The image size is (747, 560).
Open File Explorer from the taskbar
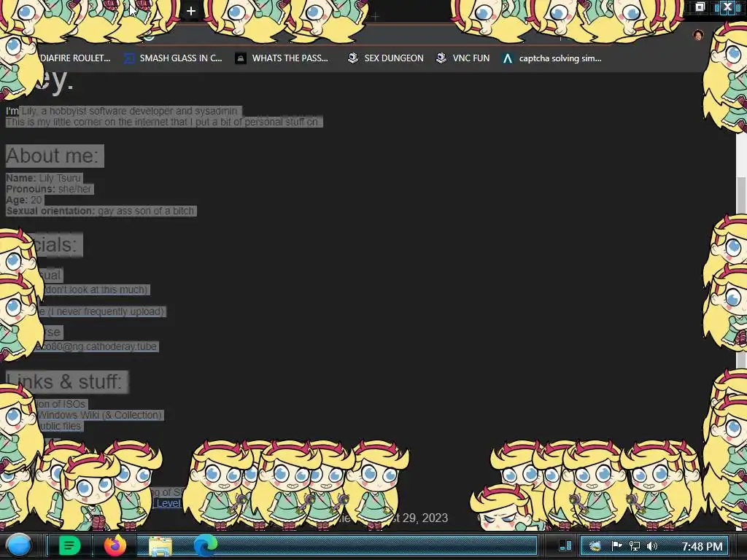coord(160,546)
